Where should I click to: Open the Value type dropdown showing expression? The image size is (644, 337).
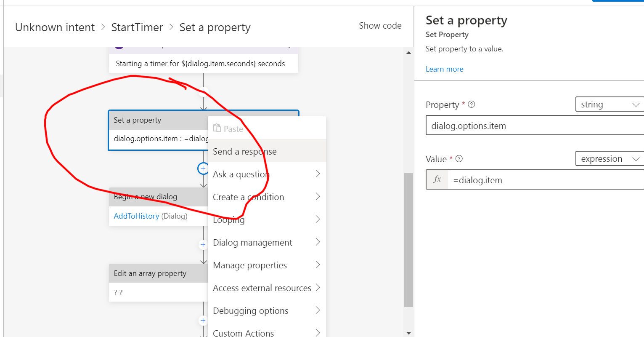(610, 159)
